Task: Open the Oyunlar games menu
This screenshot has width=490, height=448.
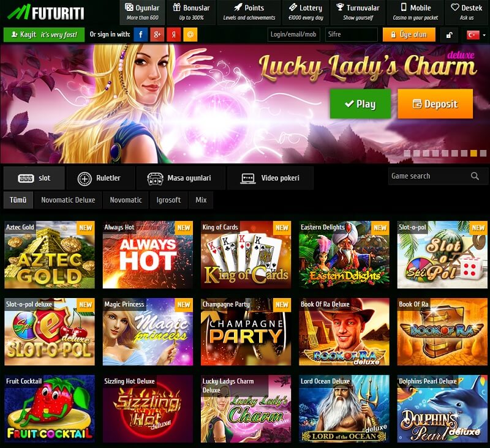Action: (x=142, y=12)
